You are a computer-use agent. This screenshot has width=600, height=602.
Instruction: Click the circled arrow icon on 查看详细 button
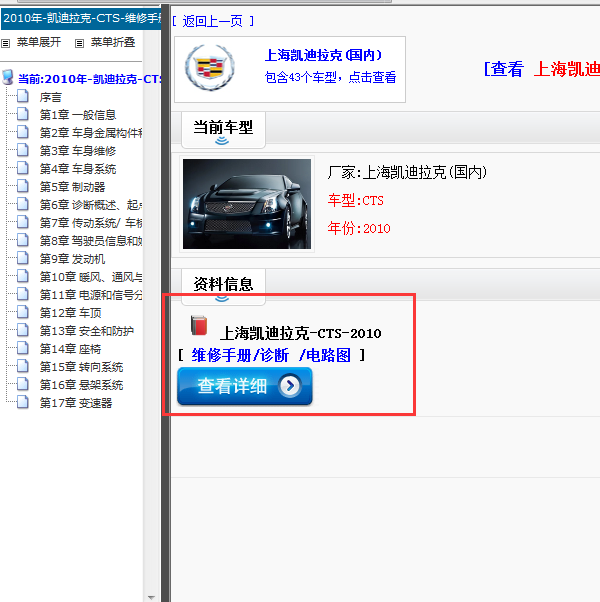[x=290, y=385]
